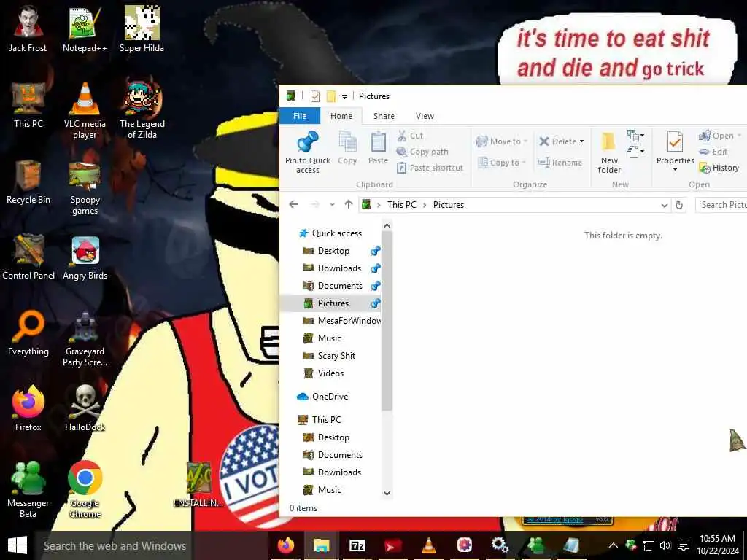The width and height of the screenshot is (747, 560).
Task: Open Quick Access Toolbar customize dropdown
Action: click(x=344, y=97)
